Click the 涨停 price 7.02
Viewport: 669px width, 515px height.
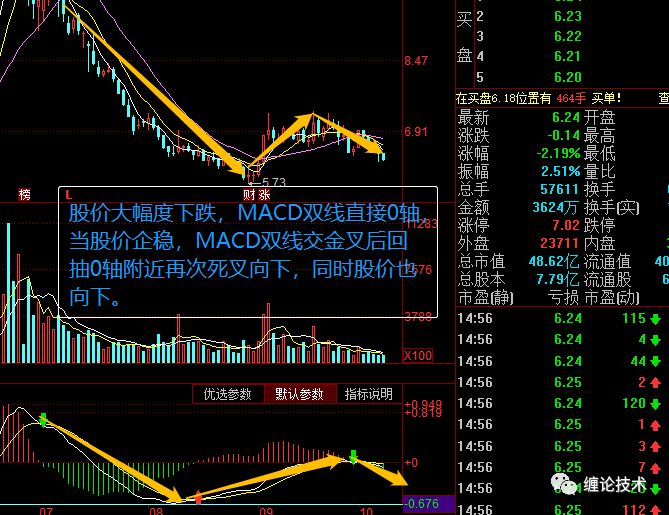566,225
